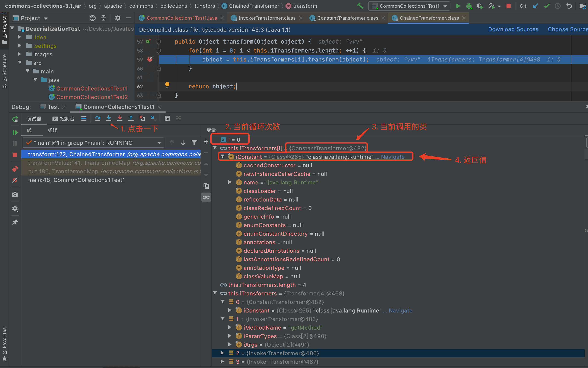Image resolution: width=588 pixels, height=368 pixels.
Task: Expand element 3 InvokerTransformer@487
Action: pyautogui.click(x=222, y=361)
